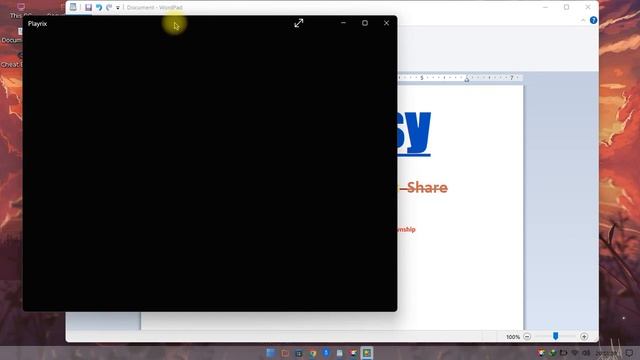The height and width of the screenshot is (360, 640).
Task: Expand the Playrix window to fullscreen
Action: pos(299,23)
